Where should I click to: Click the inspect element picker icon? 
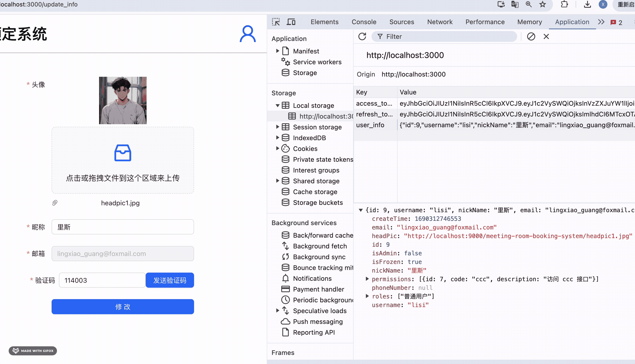click(276, 22)
